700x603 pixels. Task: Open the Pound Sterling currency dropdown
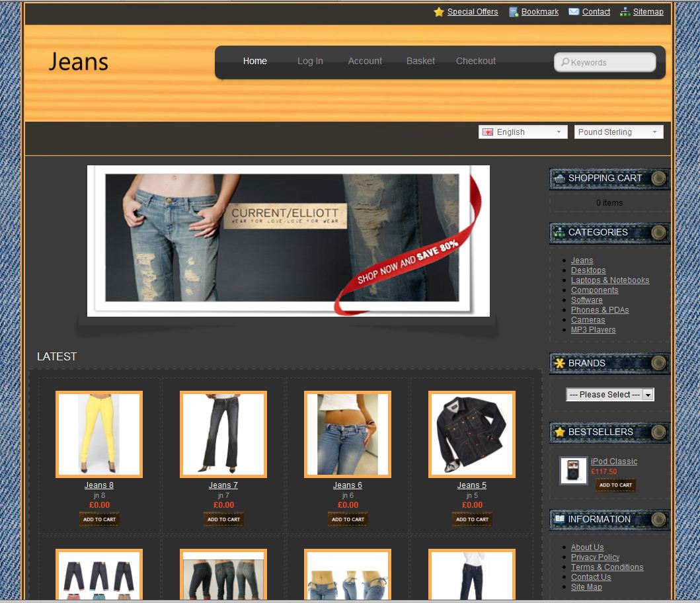coord(618,132)
